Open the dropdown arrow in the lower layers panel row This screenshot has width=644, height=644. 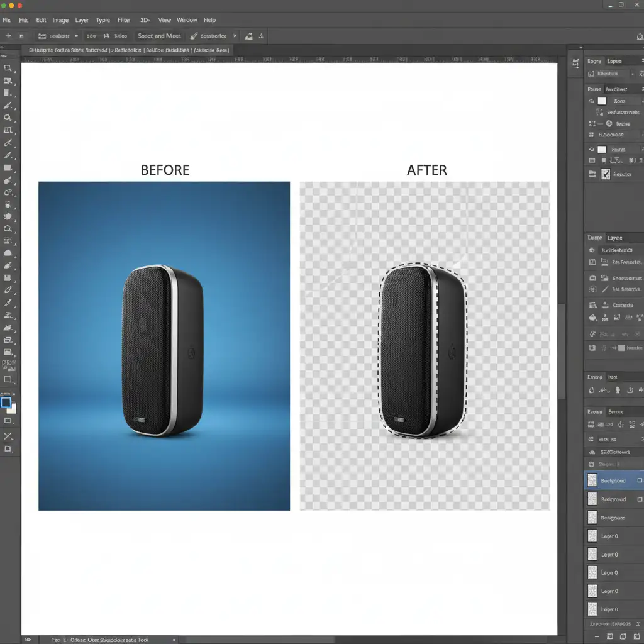pyautogui.click(x=641, y=439)
